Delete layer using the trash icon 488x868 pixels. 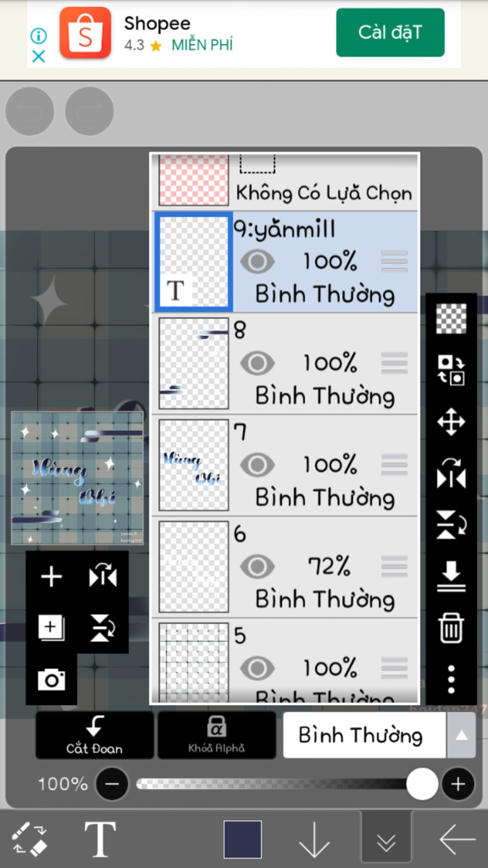click(x=451, y=628)
